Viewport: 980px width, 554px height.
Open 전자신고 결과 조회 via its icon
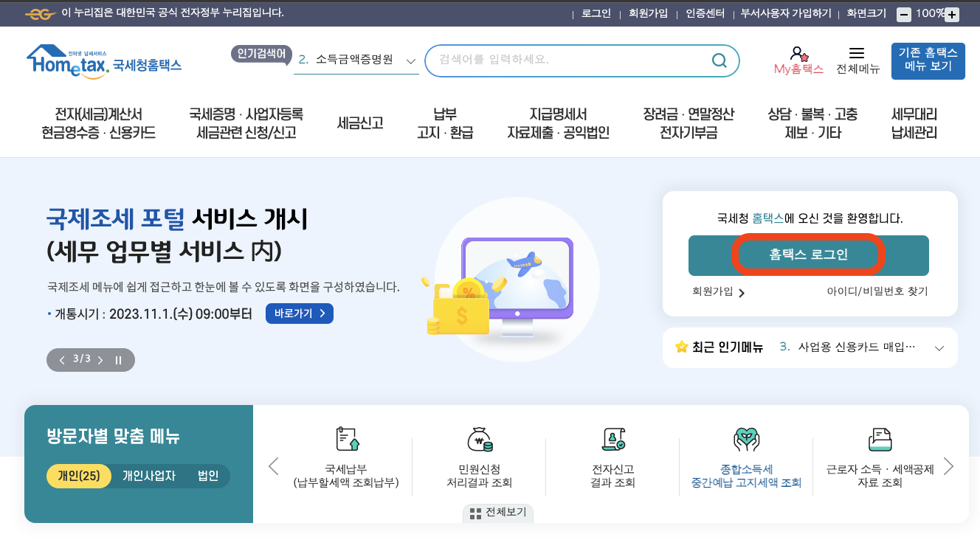pyautogui.click(x=613, y=439)
